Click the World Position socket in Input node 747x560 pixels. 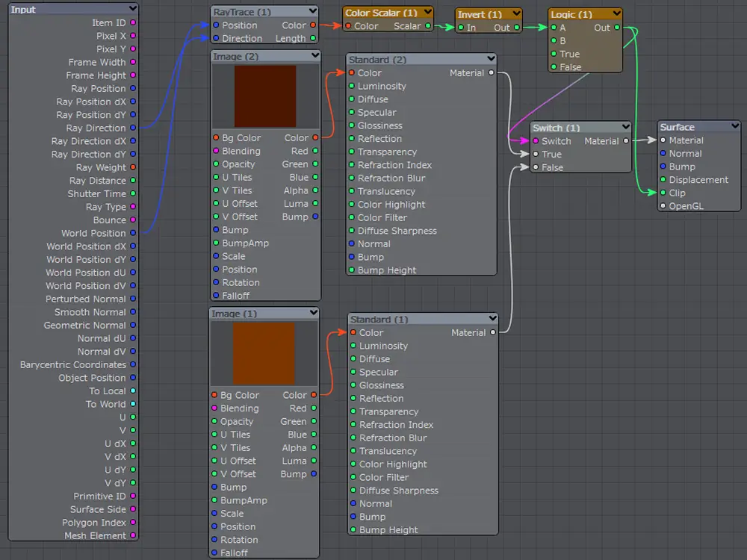(133, 233)
